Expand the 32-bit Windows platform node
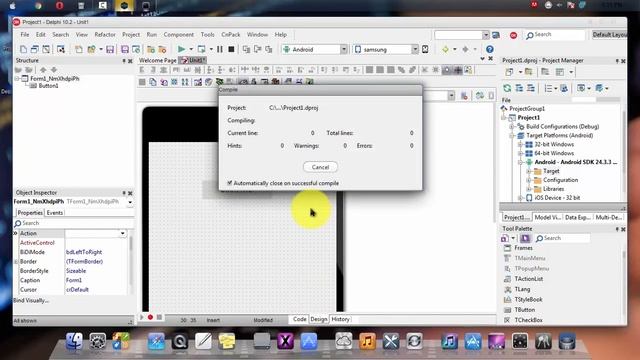The height and width of the screenshot is (360, 640). tap(520, 144)
